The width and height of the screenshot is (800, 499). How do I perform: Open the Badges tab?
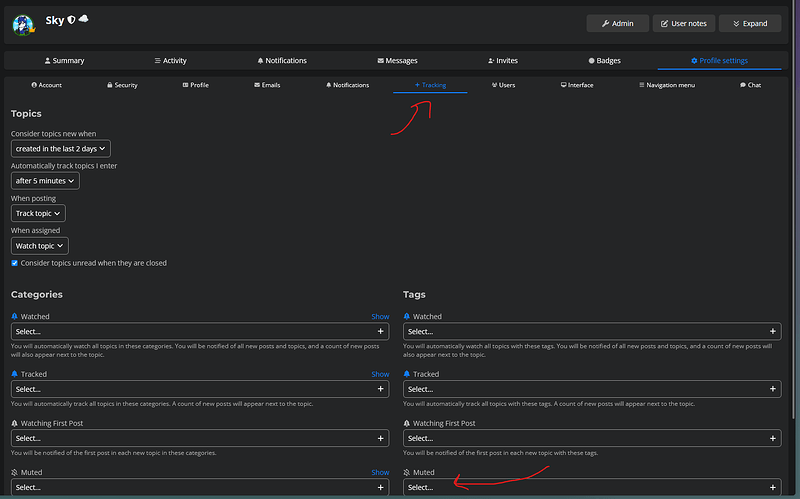(605, 61)
